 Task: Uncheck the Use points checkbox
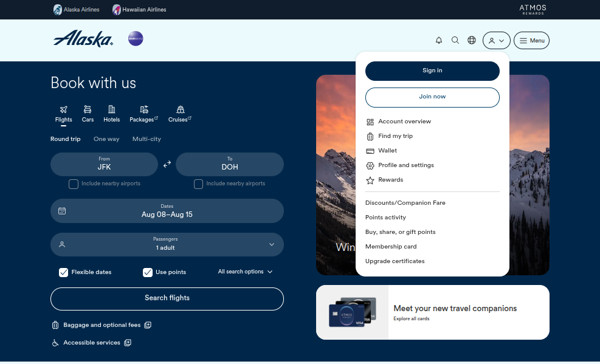[148, 272]
